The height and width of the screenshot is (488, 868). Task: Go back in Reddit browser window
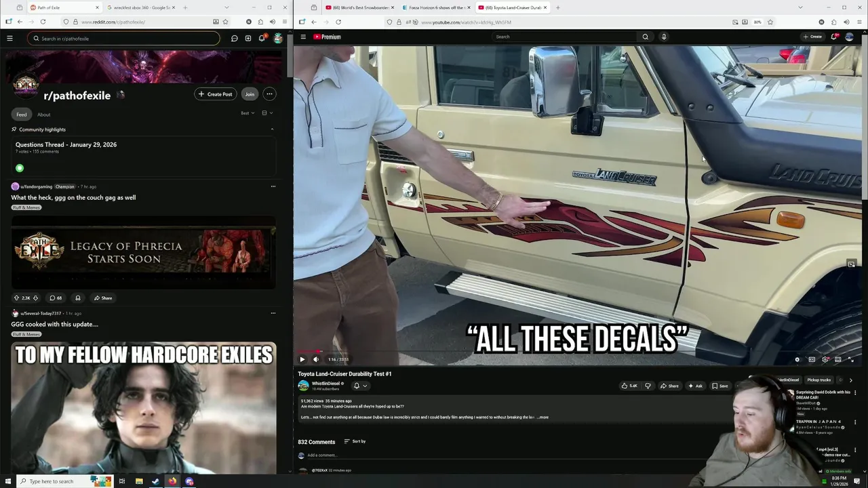pos(20,22)
